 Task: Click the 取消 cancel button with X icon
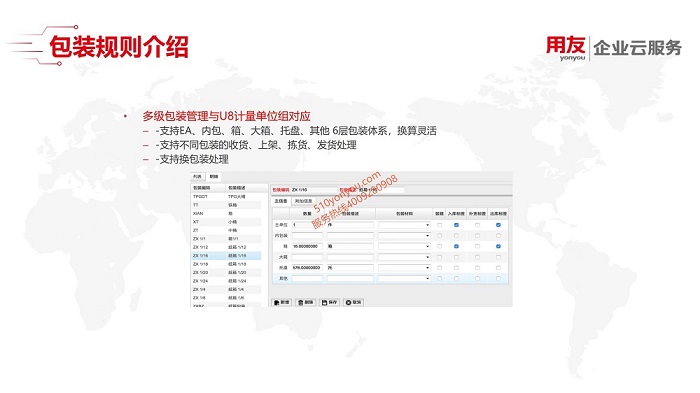[354, 302]
